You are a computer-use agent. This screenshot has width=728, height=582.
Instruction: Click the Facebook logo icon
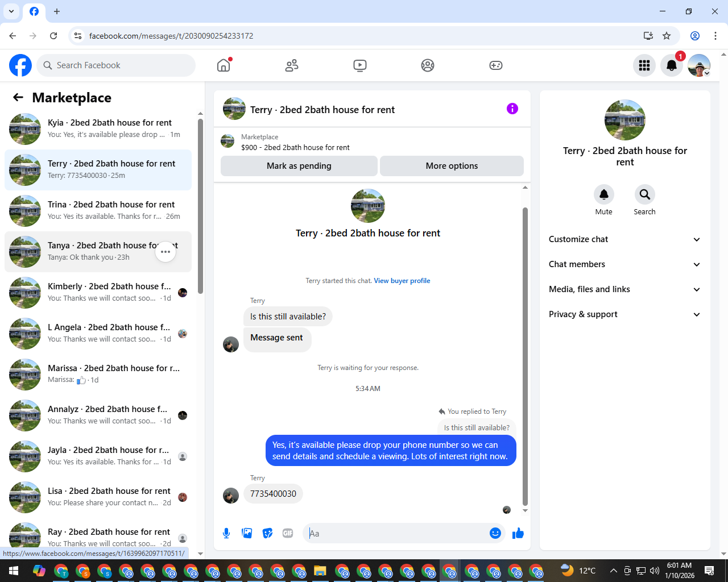coord(20,65)
